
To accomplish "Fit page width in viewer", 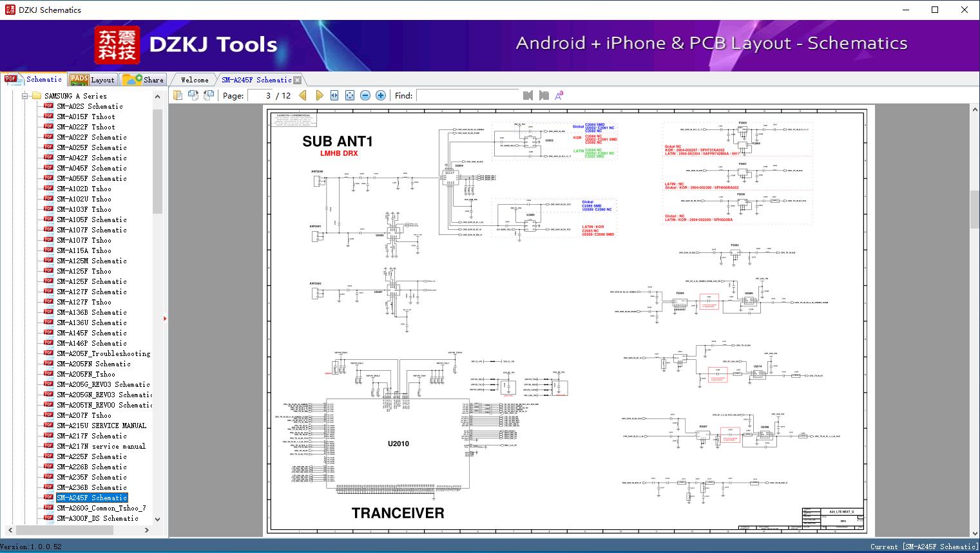I will [334, 95].
